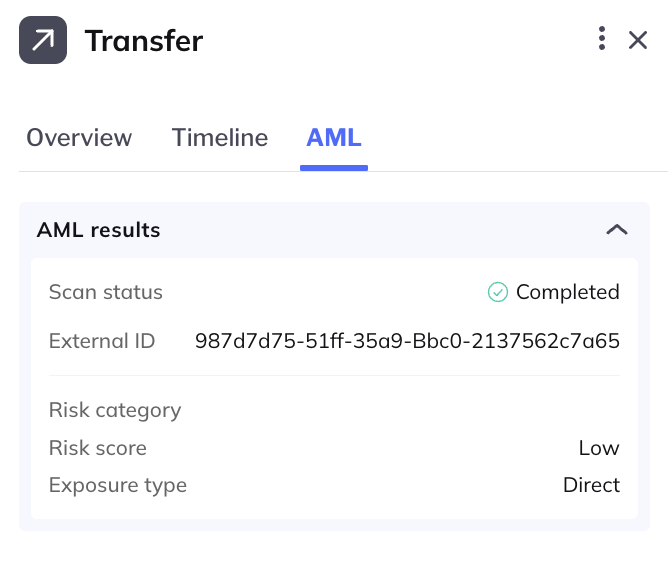Viewport: 668px width, 588px height.
Task: Click the Completed scan status text
Action: 567,292
